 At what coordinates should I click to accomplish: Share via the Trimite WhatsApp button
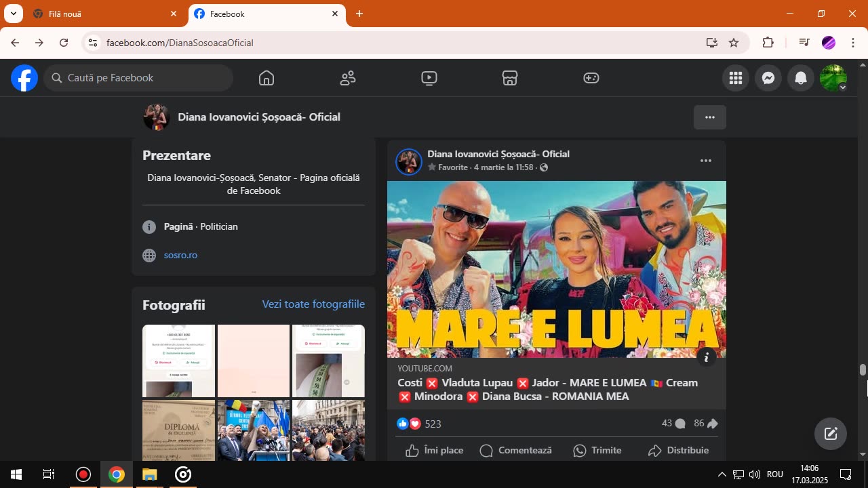(x=597, y=451)
